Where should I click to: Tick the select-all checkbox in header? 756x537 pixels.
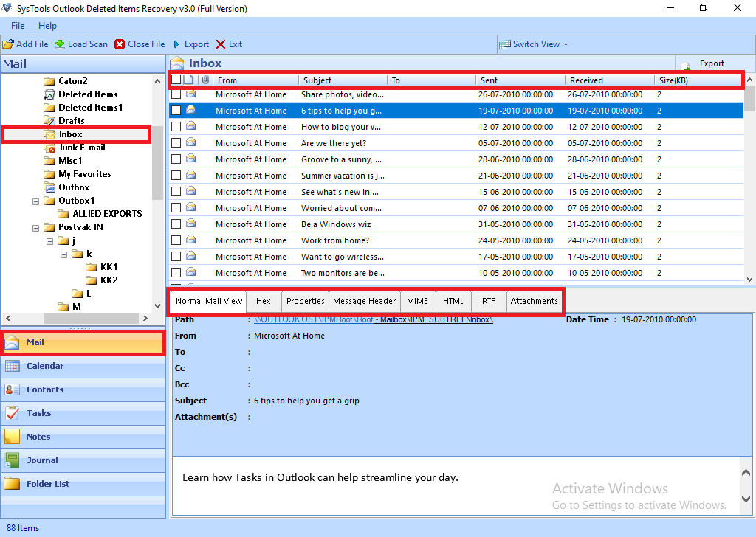coord(176,80)
